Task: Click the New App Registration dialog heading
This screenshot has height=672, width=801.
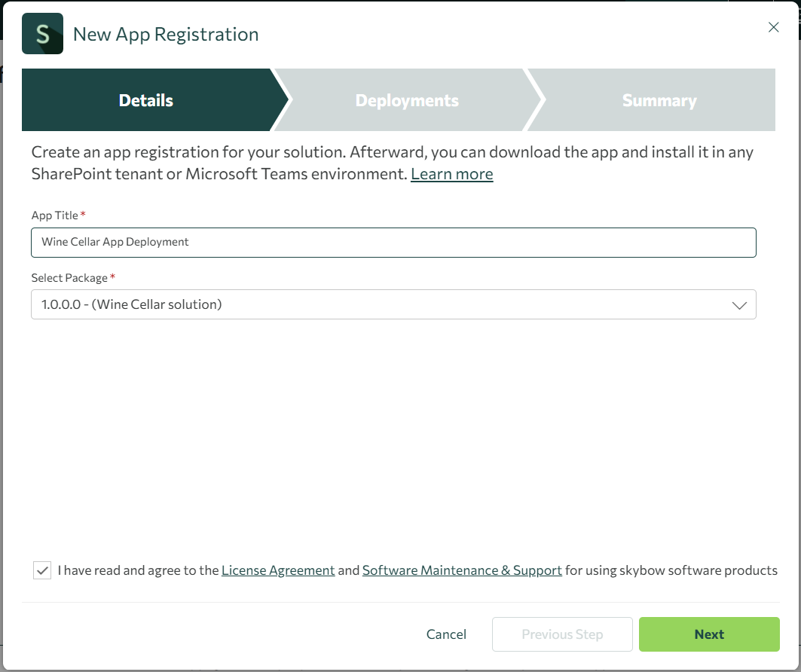Action: pos(165,34)
